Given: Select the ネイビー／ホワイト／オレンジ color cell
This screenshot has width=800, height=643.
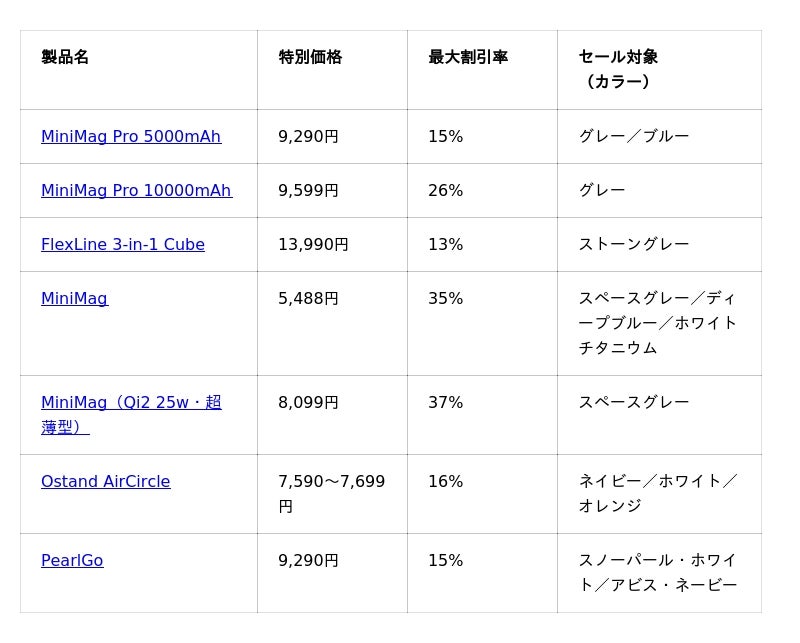Looking at the screenshot, I should coord(657,493).
